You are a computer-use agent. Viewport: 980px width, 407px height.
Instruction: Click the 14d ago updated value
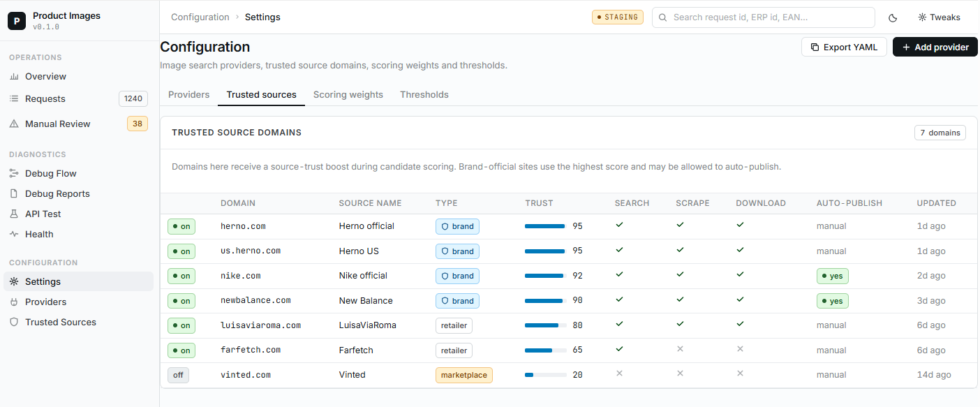click(x=934, y=375)
